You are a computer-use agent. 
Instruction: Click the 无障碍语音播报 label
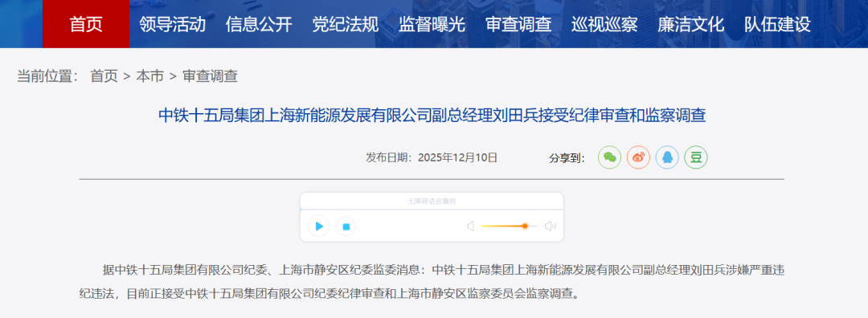pyautogui.click(x=432, y=202)
